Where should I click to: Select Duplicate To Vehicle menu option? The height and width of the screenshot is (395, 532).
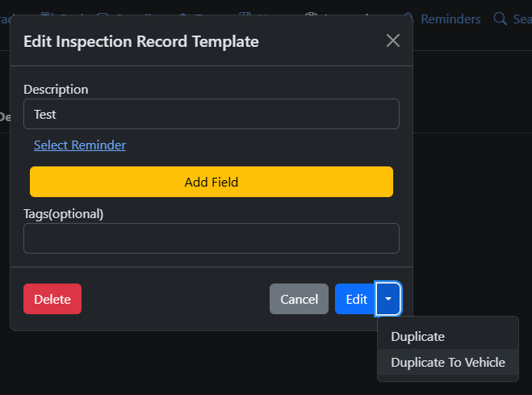(x=448, y=363)
